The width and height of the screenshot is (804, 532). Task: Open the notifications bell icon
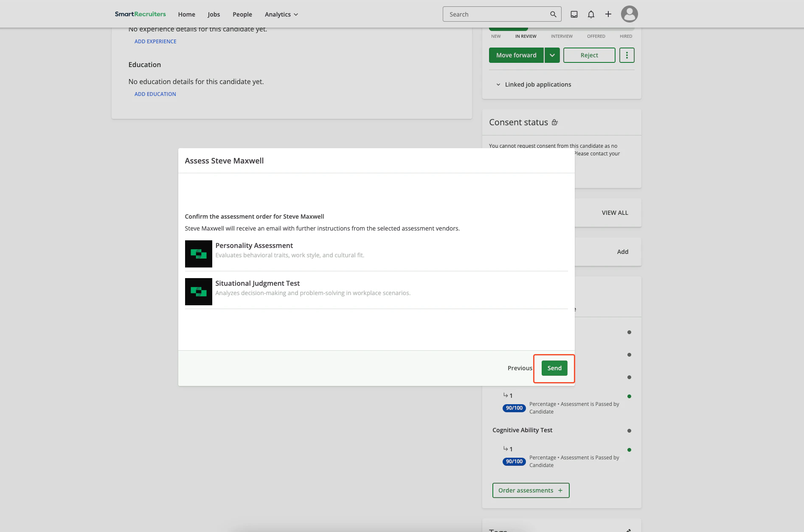click(591, 14)
